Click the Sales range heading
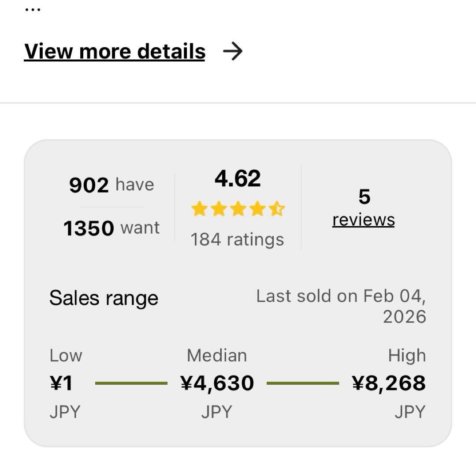The width and height of the screenshot is (476, 476). (x=104, y=298)
